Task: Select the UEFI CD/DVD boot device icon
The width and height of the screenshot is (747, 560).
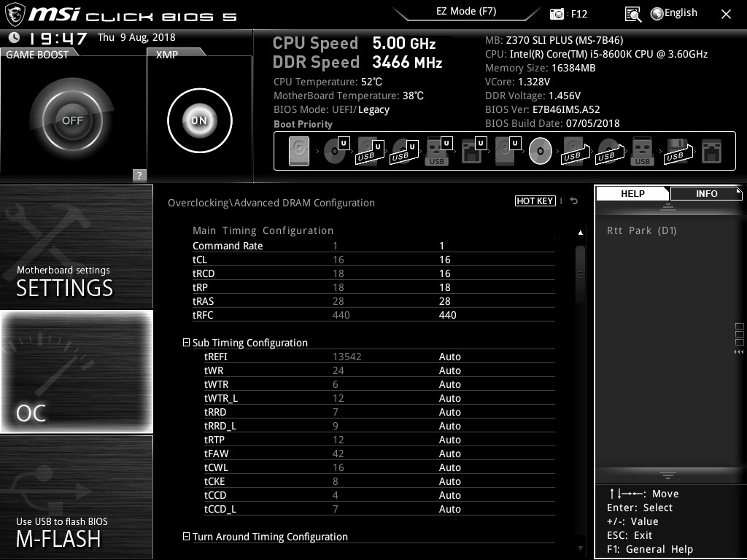Action: [336, 151]
